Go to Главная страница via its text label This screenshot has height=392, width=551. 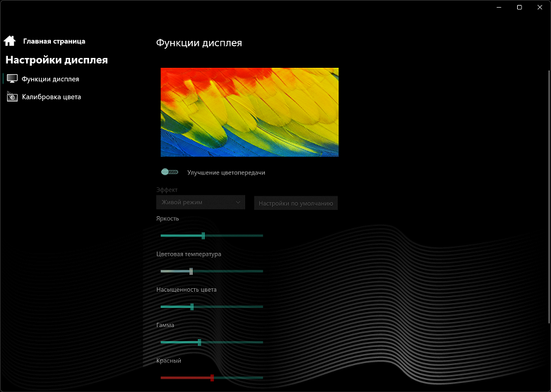pyautogui.click(x=54, y=42)
